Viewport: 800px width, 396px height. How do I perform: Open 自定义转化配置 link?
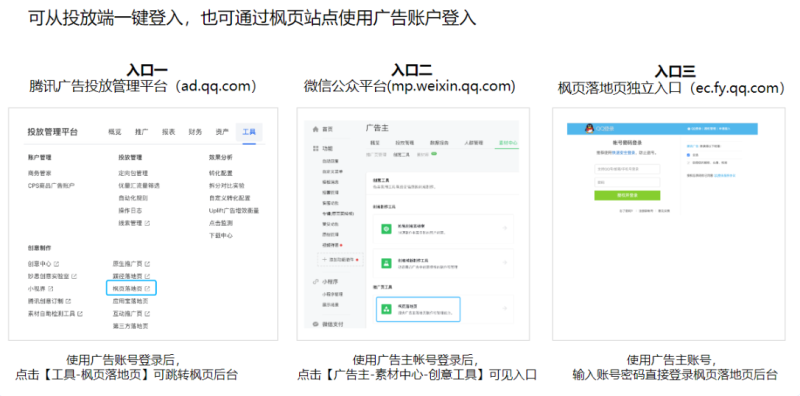230,198
